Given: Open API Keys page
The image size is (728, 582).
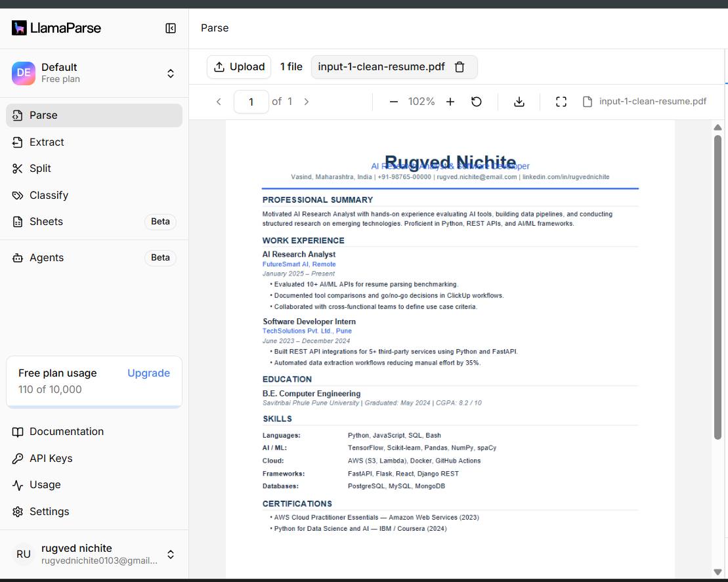Looking at the screenshot, I should point(95,459).
